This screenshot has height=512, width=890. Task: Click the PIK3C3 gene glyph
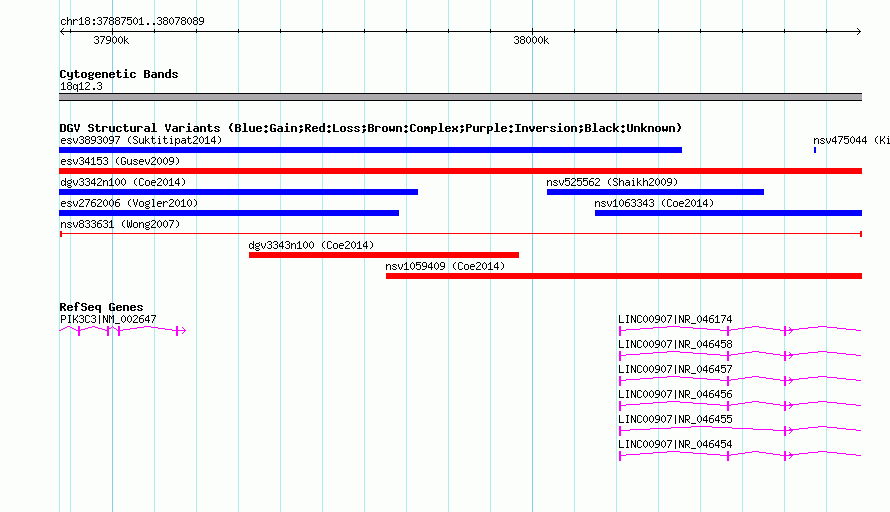click(x=123, y=330)
